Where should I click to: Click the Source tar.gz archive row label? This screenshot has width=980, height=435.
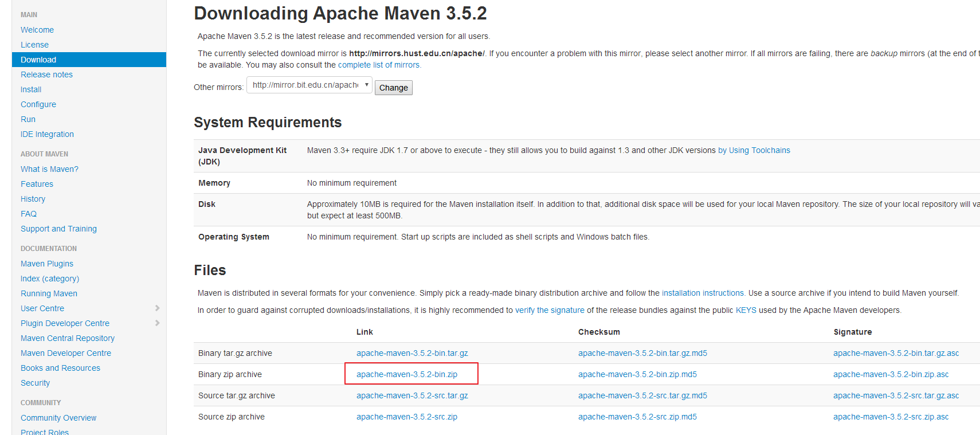click(237, 395)
